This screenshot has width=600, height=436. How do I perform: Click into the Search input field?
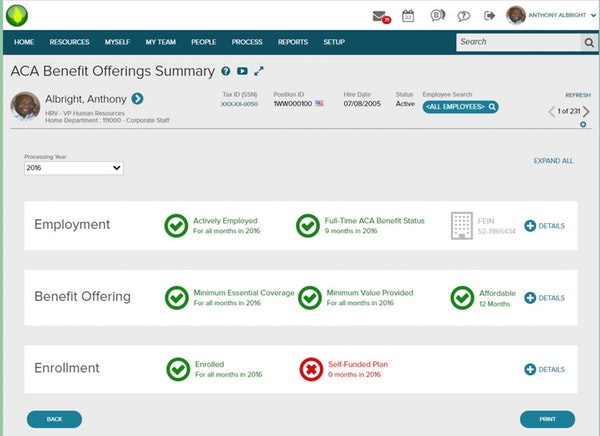coord(517,42)
